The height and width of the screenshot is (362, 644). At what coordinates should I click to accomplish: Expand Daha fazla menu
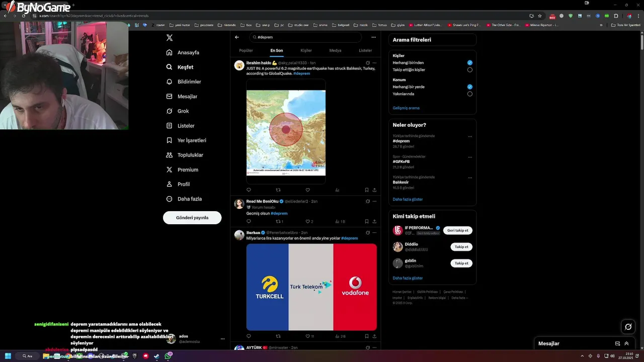click(x=184, y=199)
